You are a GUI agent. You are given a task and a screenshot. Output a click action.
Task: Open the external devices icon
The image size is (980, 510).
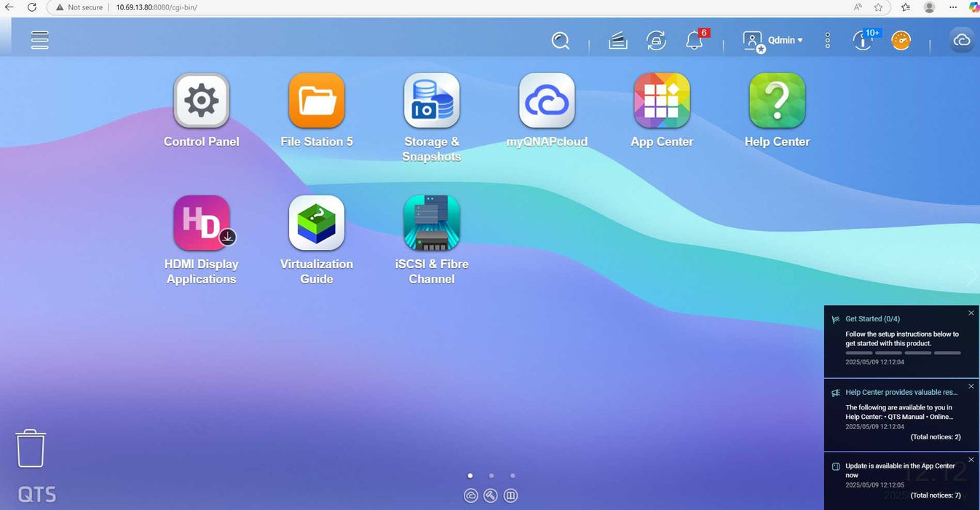[656, 41]
